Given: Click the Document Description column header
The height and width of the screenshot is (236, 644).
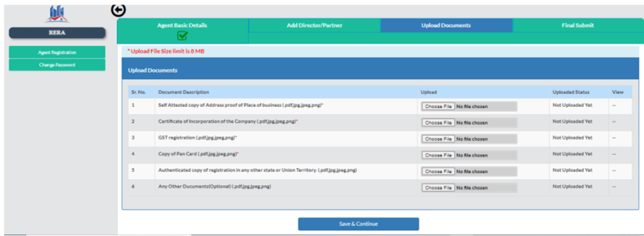Looking at the screenshot, I should point(184,92).
